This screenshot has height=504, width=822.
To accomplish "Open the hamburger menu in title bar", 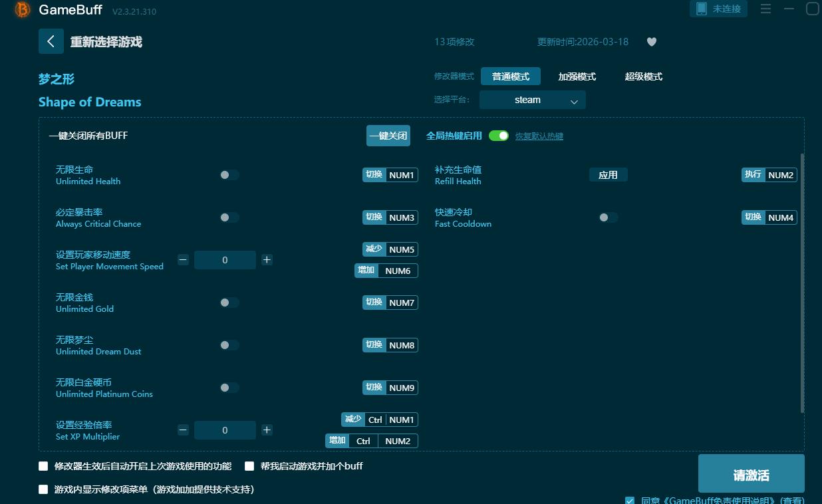I will 766,9.
